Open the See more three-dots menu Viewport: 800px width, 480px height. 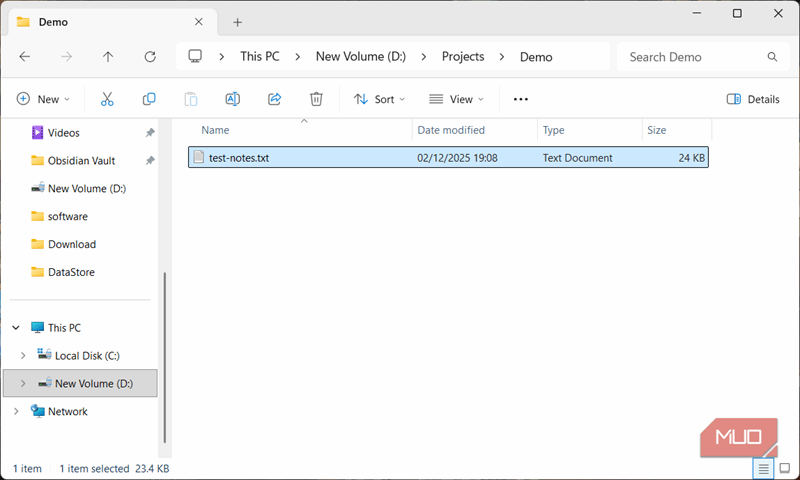pos(520,99)
